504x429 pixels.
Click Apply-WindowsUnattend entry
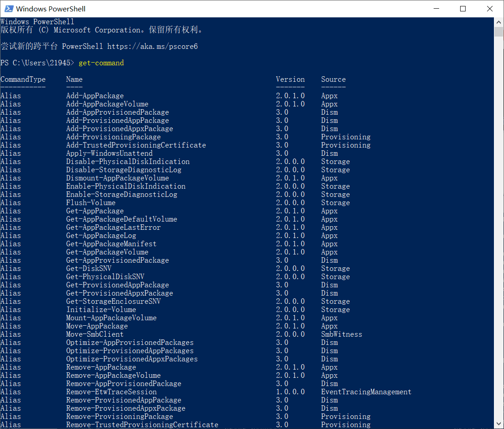coord(109,154)
